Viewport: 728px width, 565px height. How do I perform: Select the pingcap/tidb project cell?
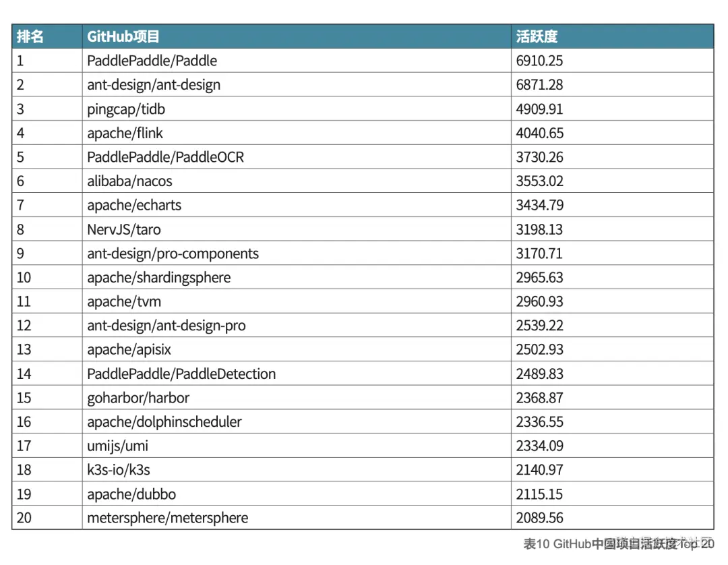coord(297,109)
